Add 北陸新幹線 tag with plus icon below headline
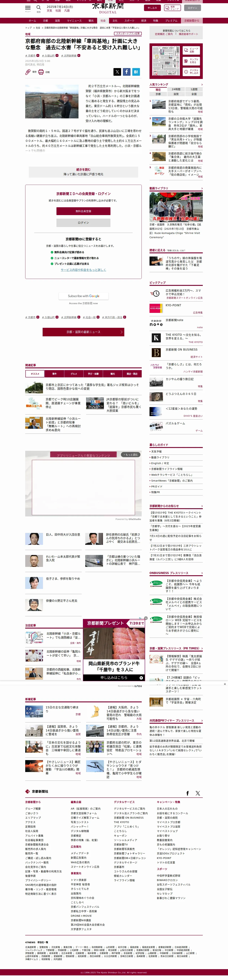The height and width of the screenshot is (980, 228). (x=79, y=55)
